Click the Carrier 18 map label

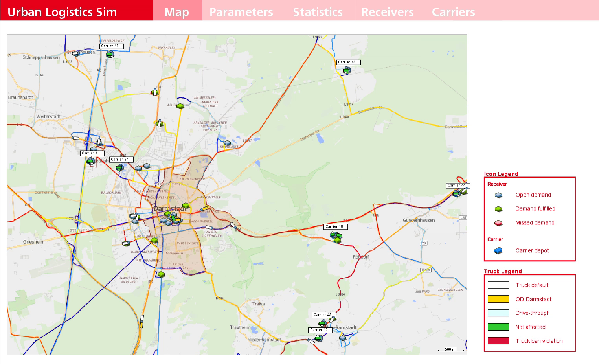(x=336, y=226)
